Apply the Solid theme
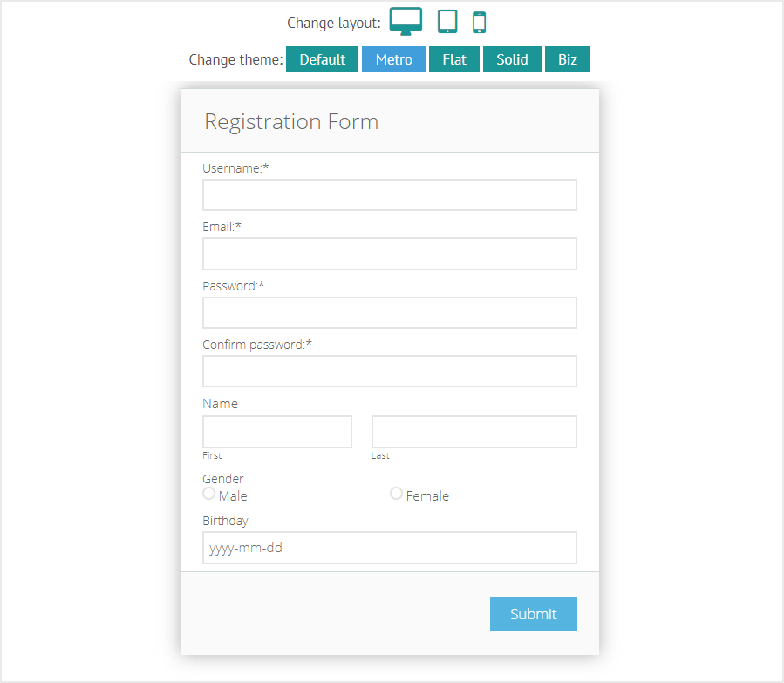This screenshot has width=784, height=683. click(512, 59)
